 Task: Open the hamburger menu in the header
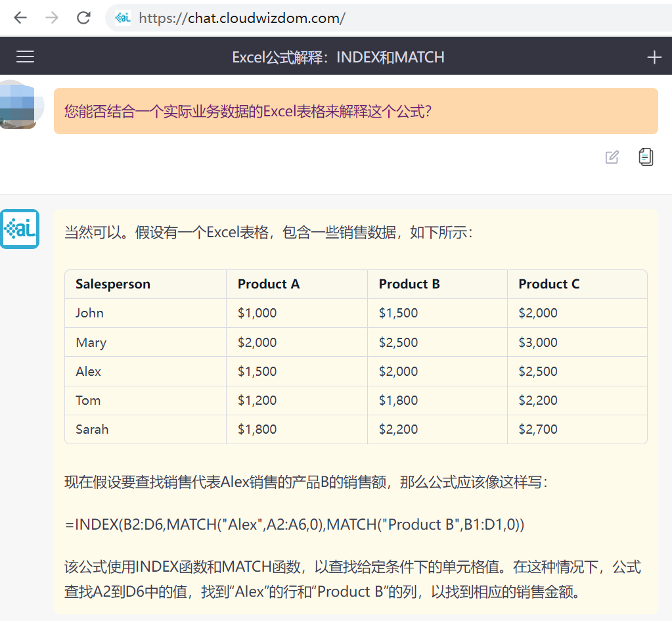25,57
